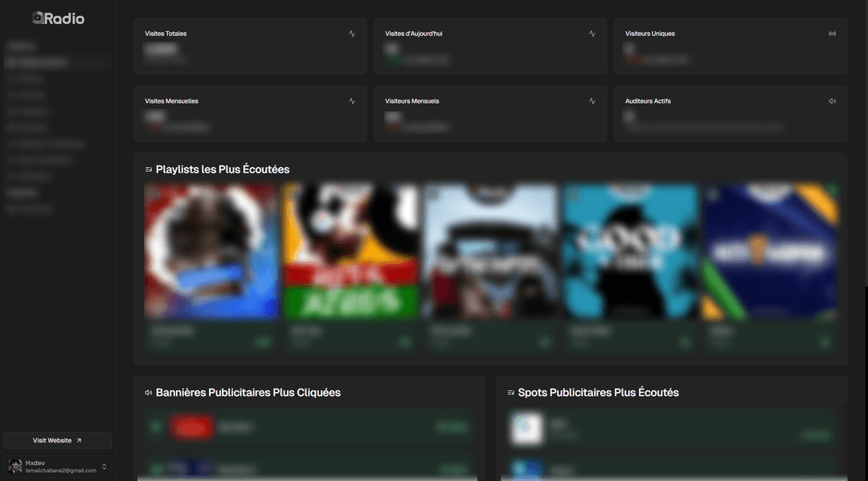Open the red and blue playlist cover
This screenshot has width=868, height=481.
coord(211,251)
